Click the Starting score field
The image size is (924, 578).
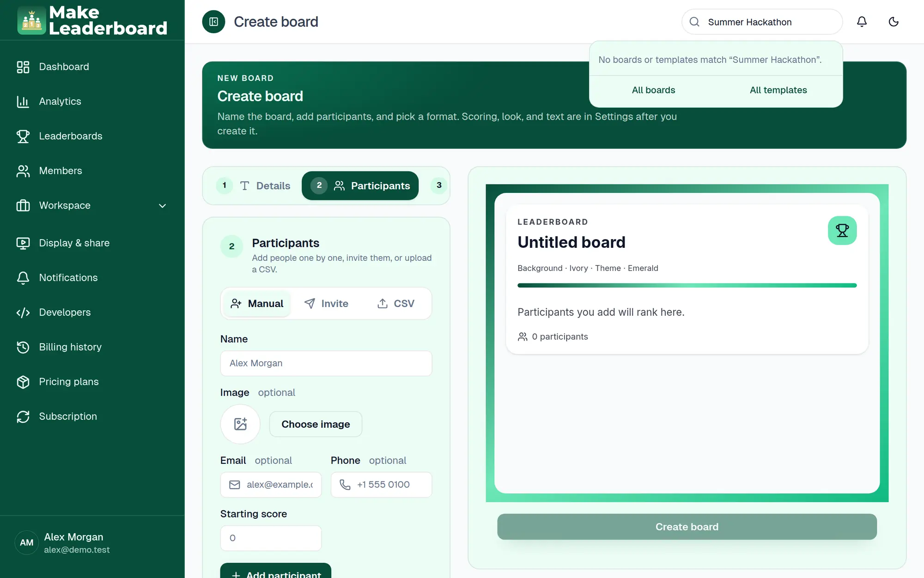271,538
